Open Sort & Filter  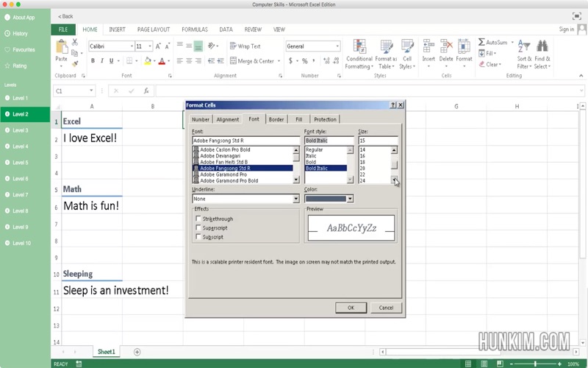pos(524,54)
